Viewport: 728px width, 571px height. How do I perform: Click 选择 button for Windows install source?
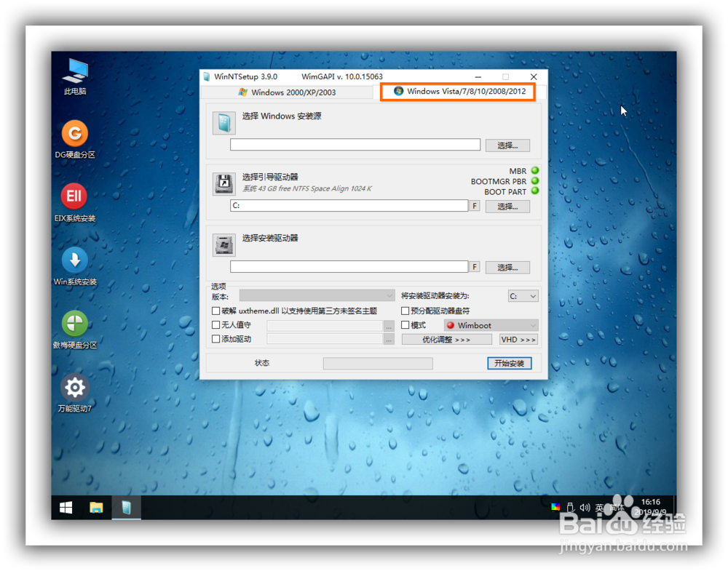tap(507, 145)
